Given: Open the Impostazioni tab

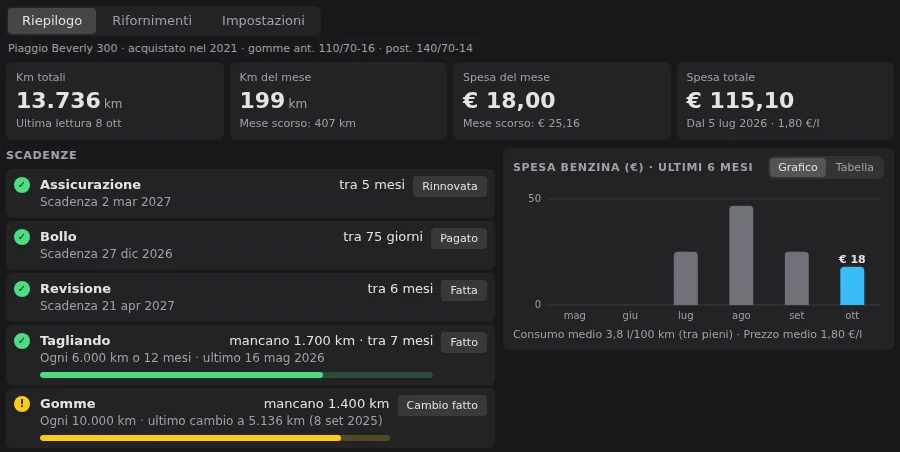Looking at the screenshot, I should [x=263, y=21].
